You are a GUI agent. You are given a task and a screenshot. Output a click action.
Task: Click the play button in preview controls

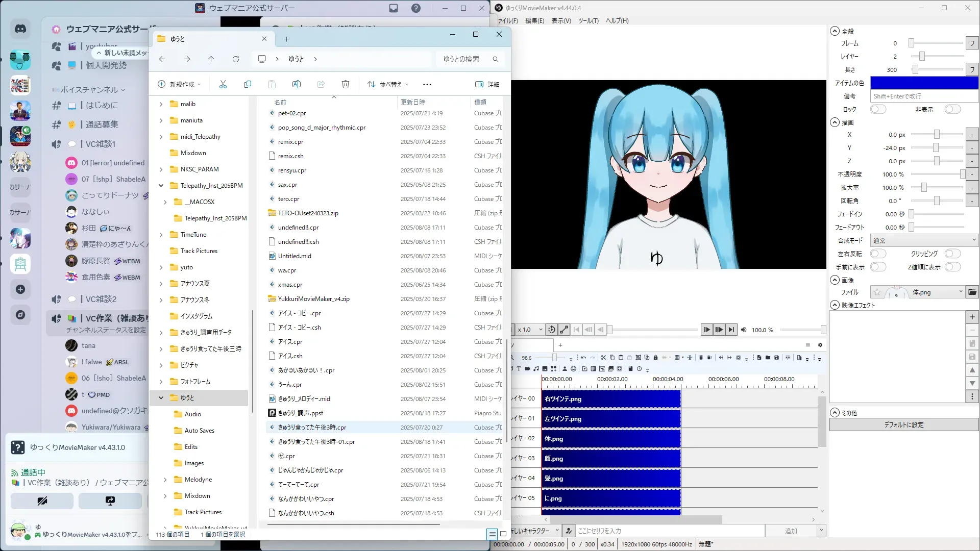[706, 330]
